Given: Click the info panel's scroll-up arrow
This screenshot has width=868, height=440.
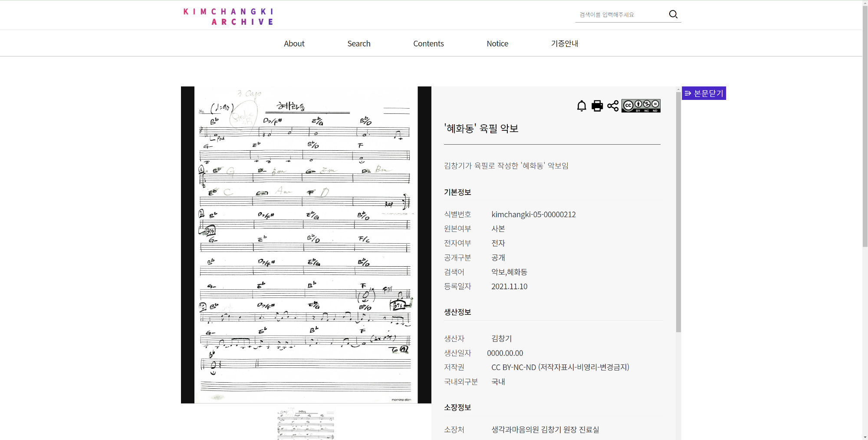Looking at the screenshot, I should coord(678,89).
